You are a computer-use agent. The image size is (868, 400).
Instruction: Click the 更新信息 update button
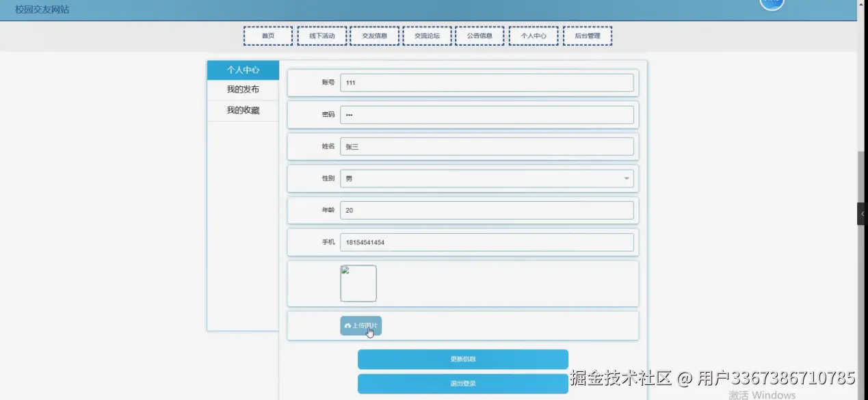pyautogui.click(x=463, y=358)
